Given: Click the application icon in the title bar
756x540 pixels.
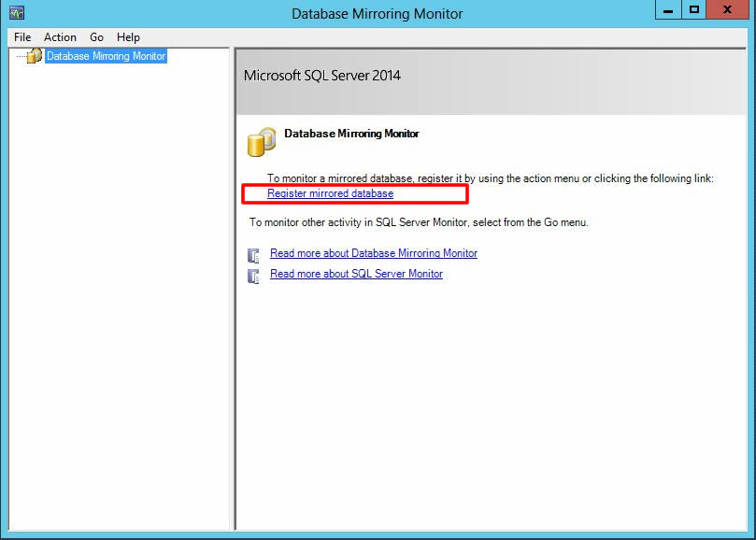Looking at the screenshot, I should [16, 13].
